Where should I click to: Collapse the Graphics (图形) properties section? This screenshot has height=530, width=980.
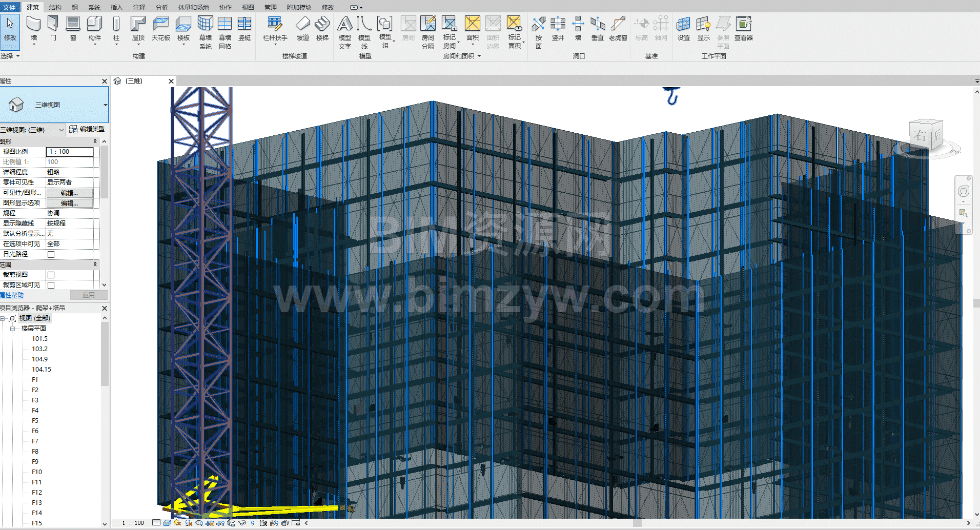coord(95,141)
